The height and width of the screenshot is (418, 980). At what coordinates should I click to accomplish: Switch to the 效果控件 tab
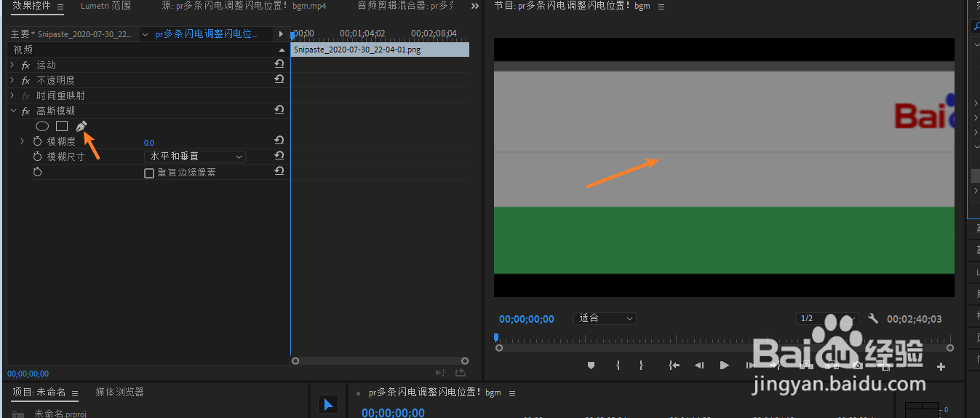(31, 6)
